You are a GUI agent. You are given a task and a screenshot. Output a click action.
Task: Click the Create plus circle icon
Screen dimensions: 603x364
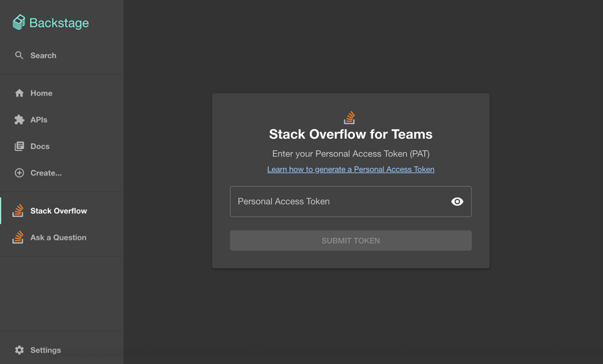(x=19, y=173)
